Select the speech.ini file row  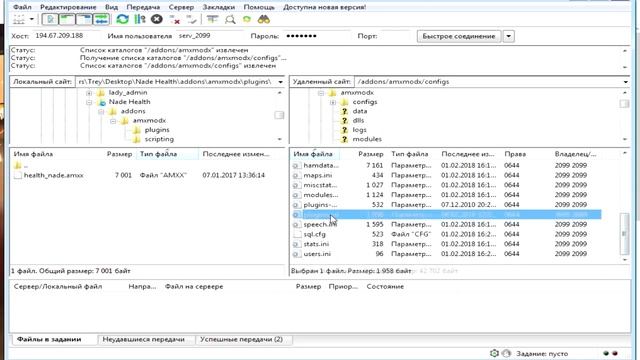[446, 224]
